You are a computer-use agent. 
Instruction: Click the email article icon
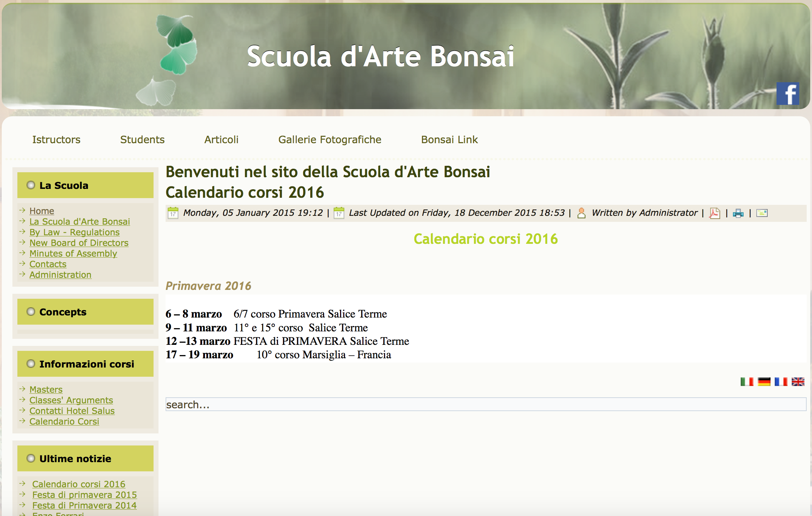click(762, 213)
